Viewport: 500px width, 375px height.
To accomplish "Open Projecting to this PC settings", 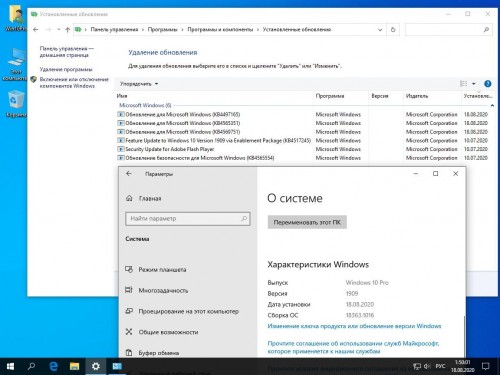I will click(x=182, y=311).
